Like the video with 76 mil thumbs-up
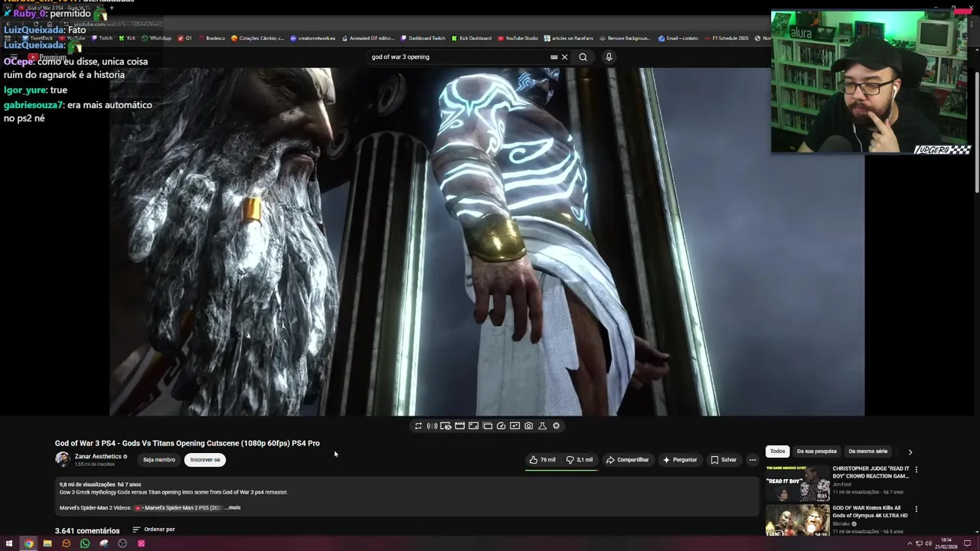The image size is (980, 551). click(542, 460)
